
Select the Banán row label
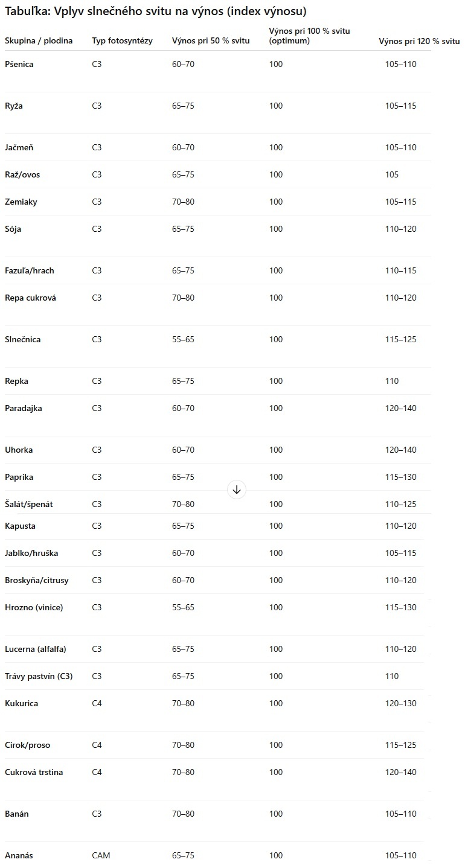(x=17, y=814)
